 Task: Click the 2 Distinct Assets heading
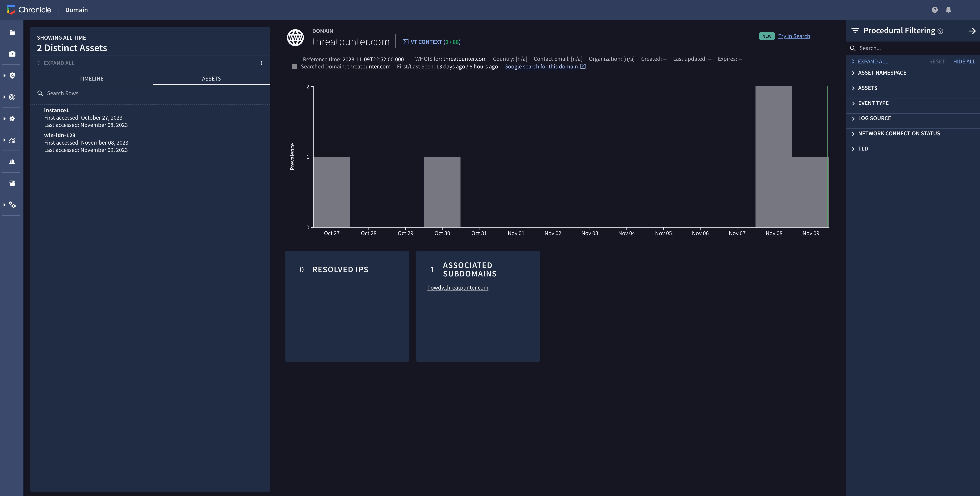[72, 48]
